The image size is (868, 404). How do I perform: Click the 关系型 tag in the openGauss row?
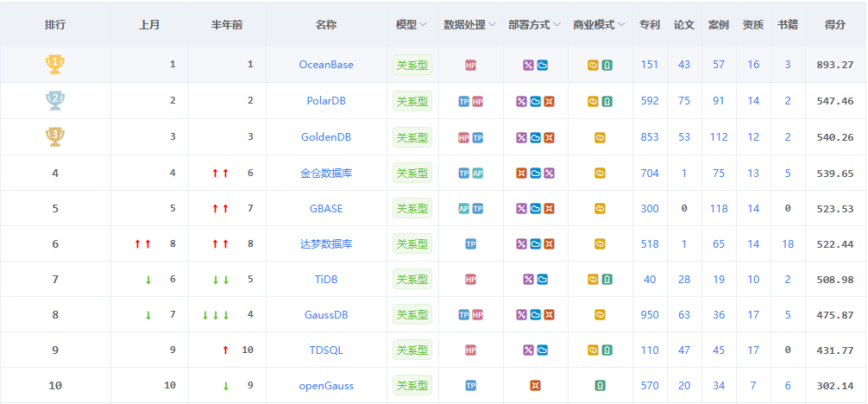coord(412,386)
